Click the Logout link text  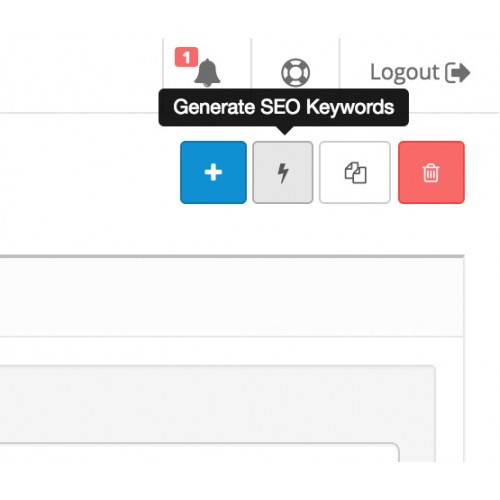pos(405,72)
